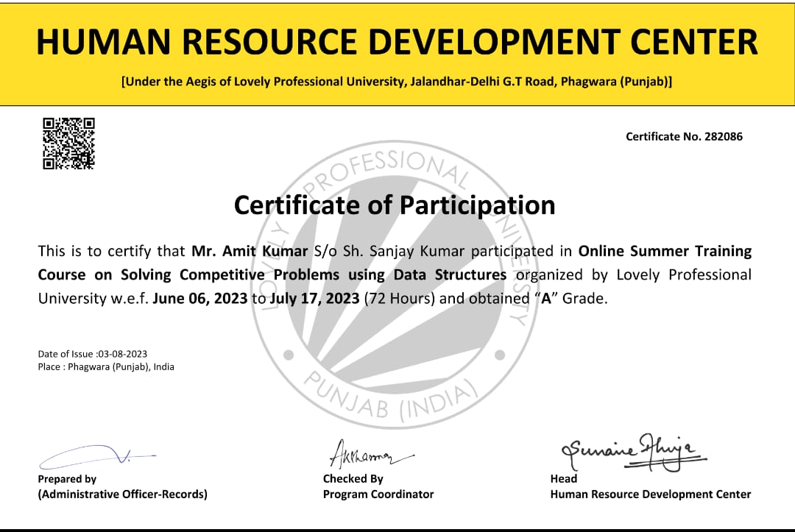Click the start date 'June 06, 2023'
This screenshot has height=532, width=795.
tap(199, 299)
